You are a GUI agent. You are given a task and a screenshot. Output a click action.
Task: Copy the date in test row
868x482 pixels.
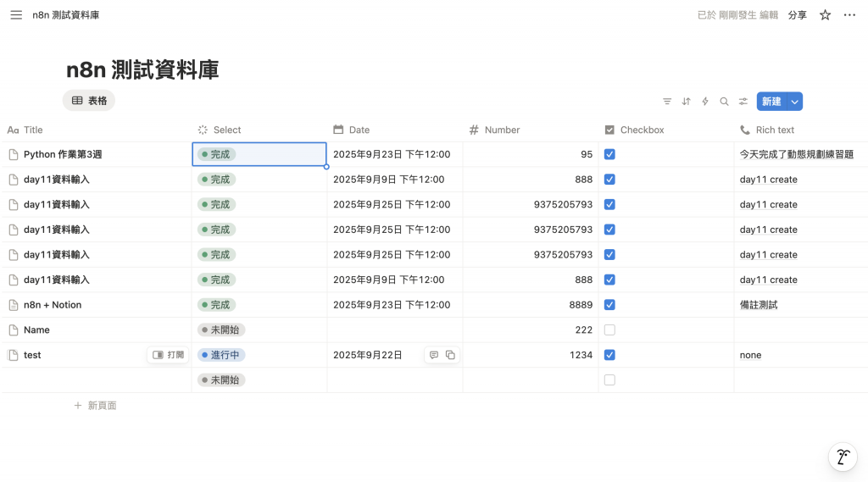tap(451, 355)
